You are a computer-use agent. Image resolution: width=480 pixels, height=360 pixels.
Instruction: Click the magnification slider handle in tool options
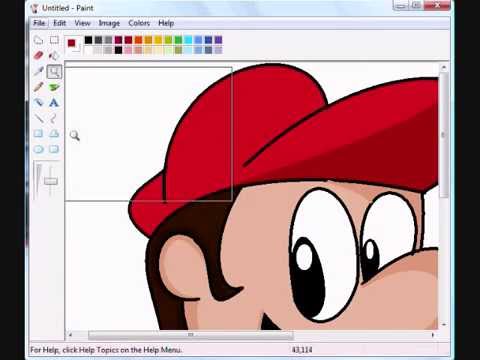(51, 181)
